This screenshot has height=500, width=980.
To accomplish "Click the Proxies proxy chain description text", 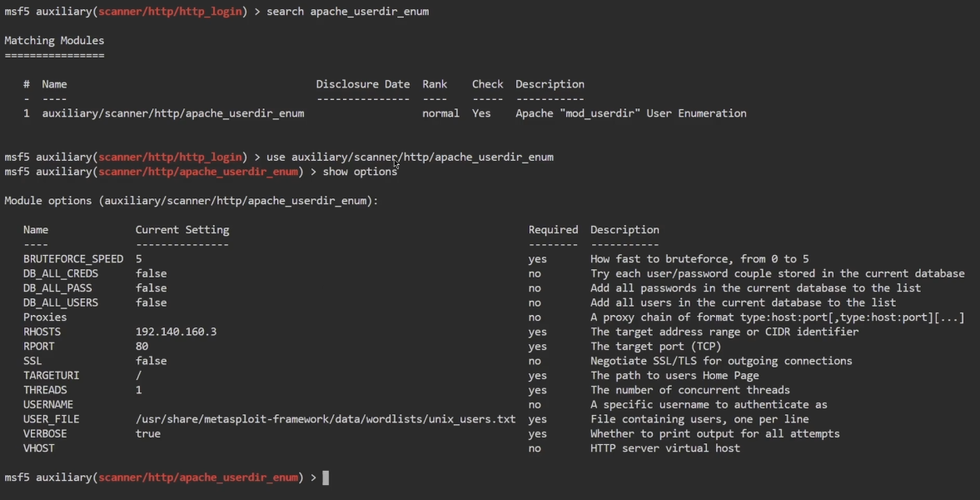I will (x=777, y=317).
